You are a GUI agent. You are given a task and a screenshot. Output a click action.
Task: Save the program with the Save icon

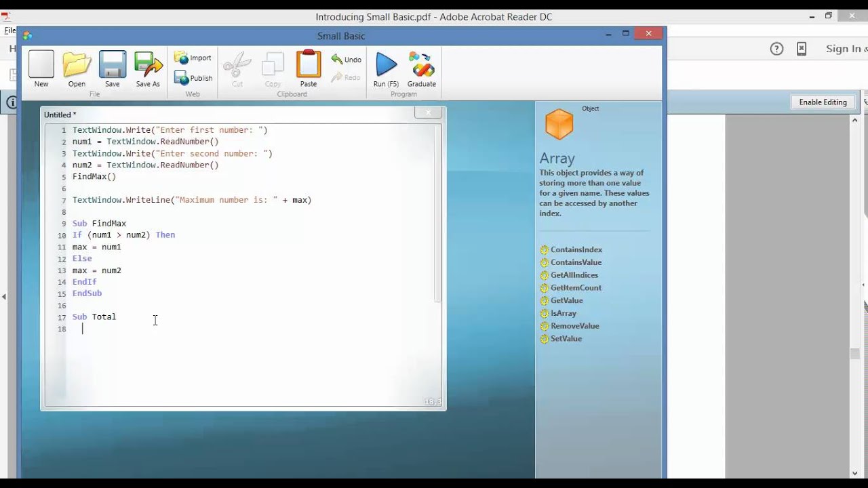click(x=113, y=68)
